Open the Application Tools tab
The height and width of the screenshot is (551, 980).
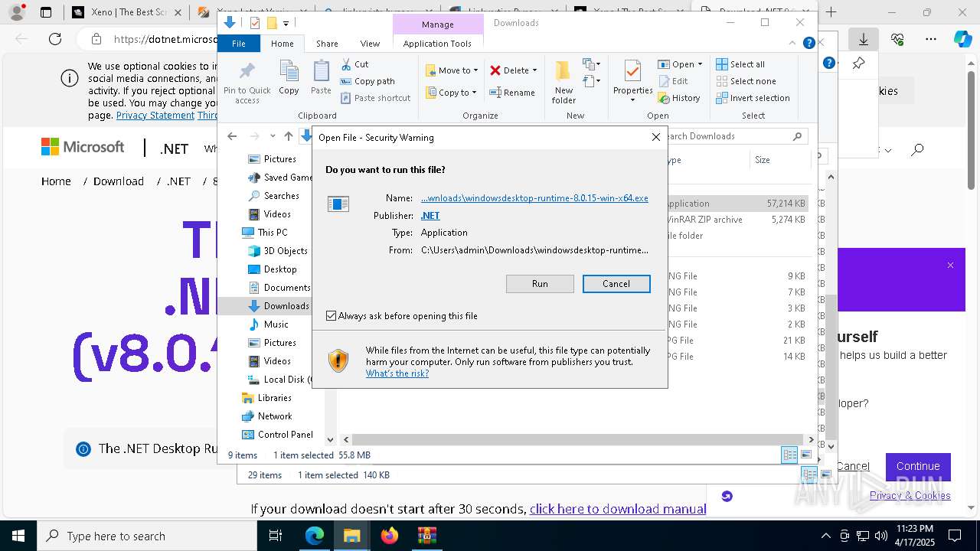point(437,44)
